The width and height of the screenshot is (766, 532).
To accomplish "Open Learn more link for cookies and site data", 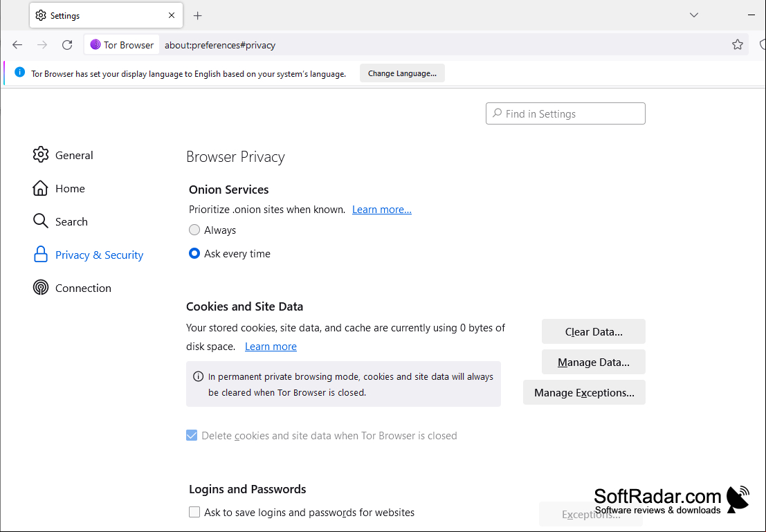I will point(271,347).
